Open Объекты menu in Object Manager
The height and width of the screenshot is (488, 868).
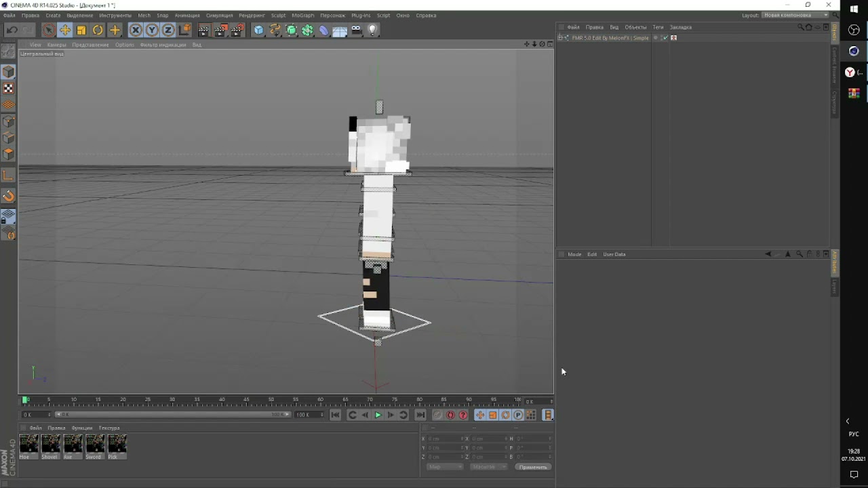[635, 27]
